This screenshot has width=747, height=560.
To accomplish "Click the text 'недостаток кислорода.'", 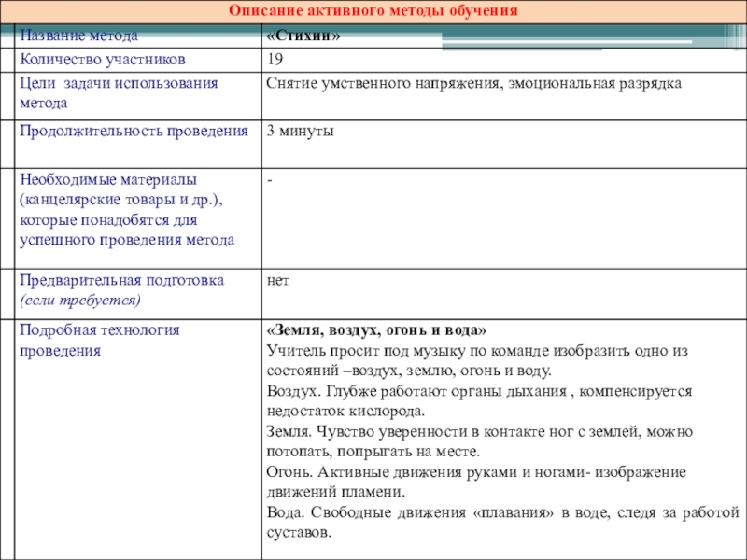I will [x=345, y=411].
